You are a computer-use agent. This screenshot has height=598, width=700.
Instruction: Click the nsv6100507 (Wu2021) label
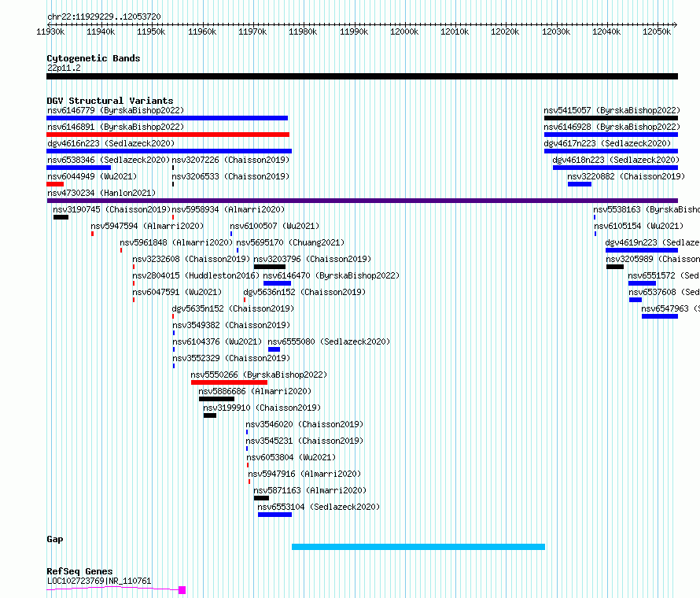[275, 226]
